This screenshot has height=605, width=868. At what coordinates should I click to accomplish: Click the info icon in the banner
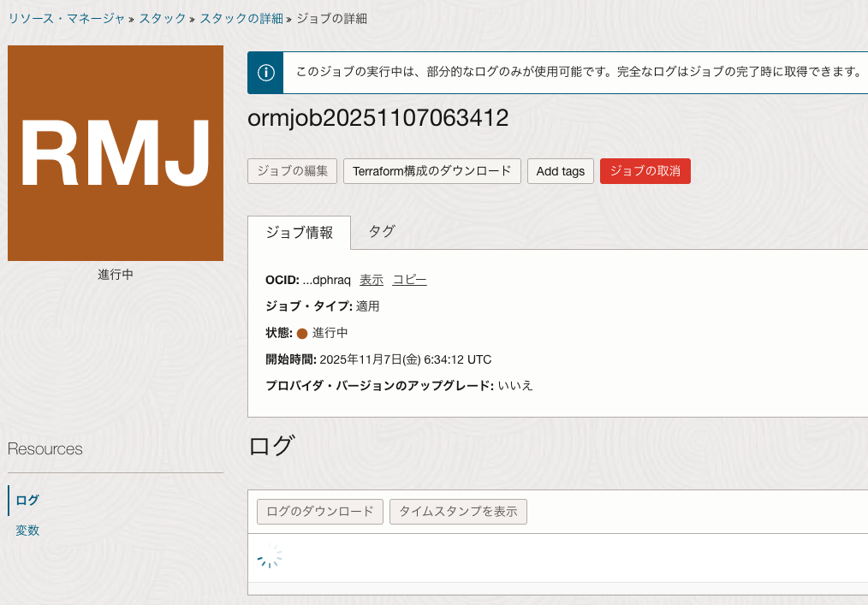(x=265, y=73)
